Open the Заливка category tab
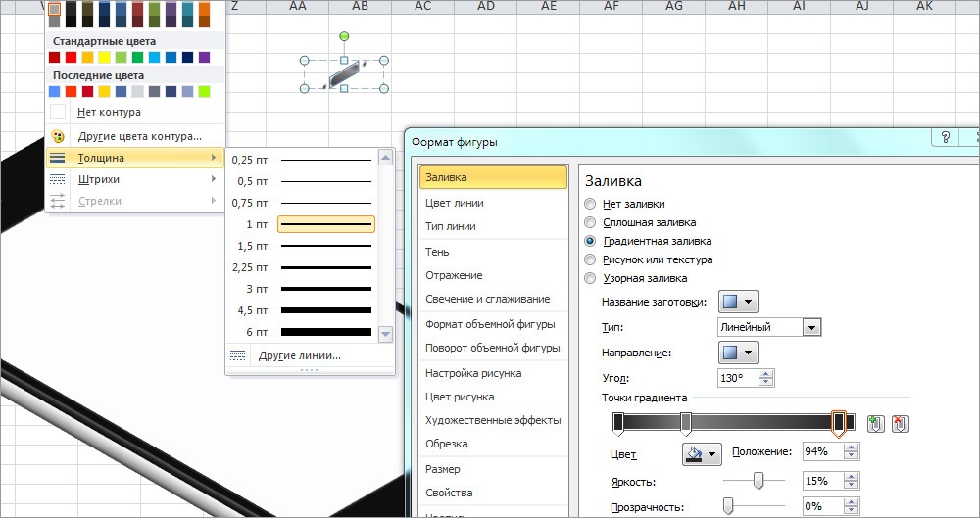The height and width of the screenshot is (518, 980). pos(493,177)
